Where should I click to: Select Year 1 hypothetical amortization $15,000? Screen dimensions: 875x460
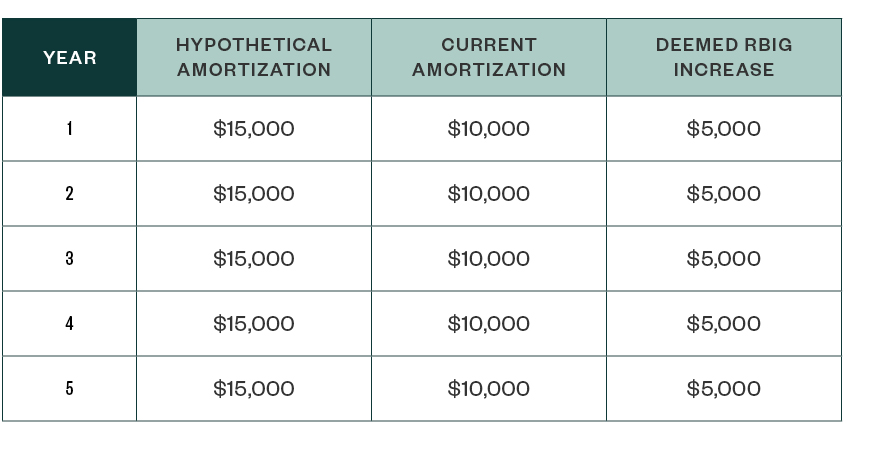[254, 129]
